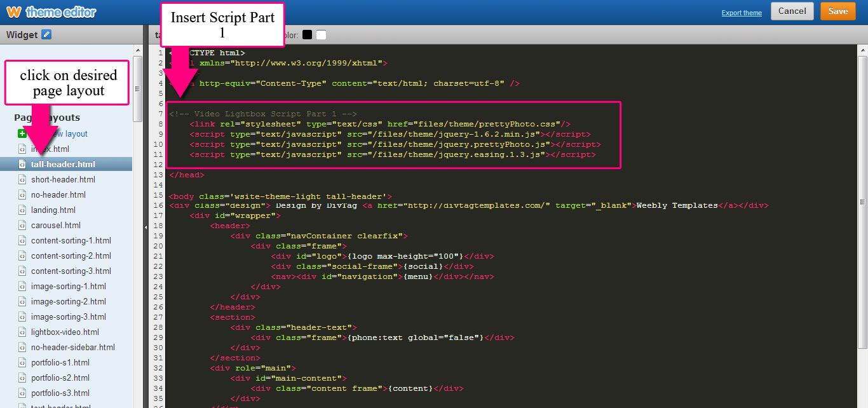
Task: Click the {menu} navigation code line
Action: (383, 276)
